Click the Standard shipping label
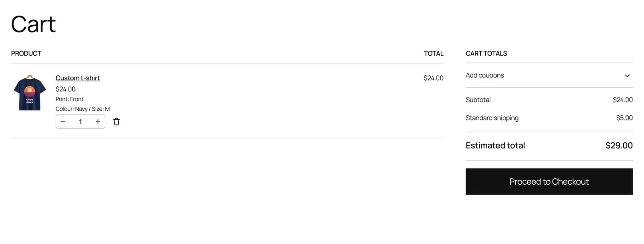This screenshot has width=644, height=244. click(492, 118)
